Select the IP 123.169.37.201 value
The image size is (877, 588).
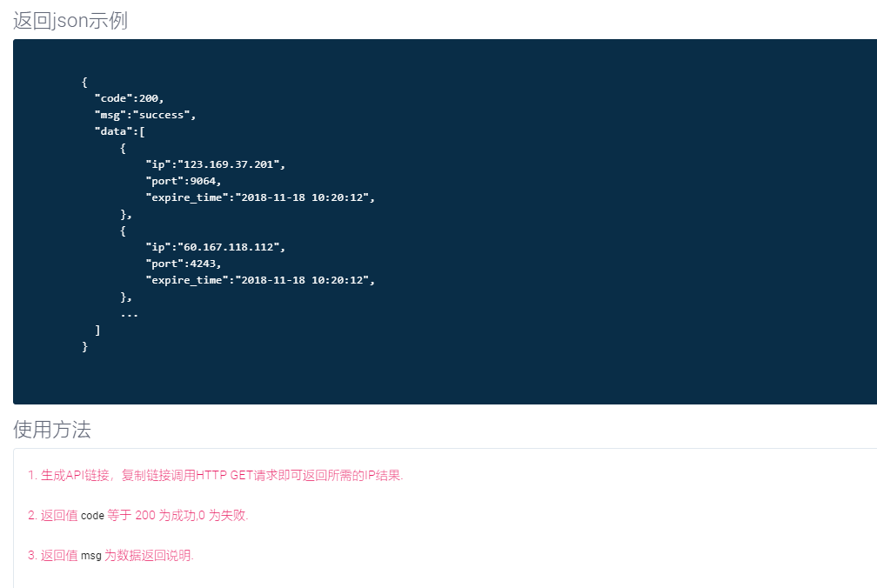229,164
